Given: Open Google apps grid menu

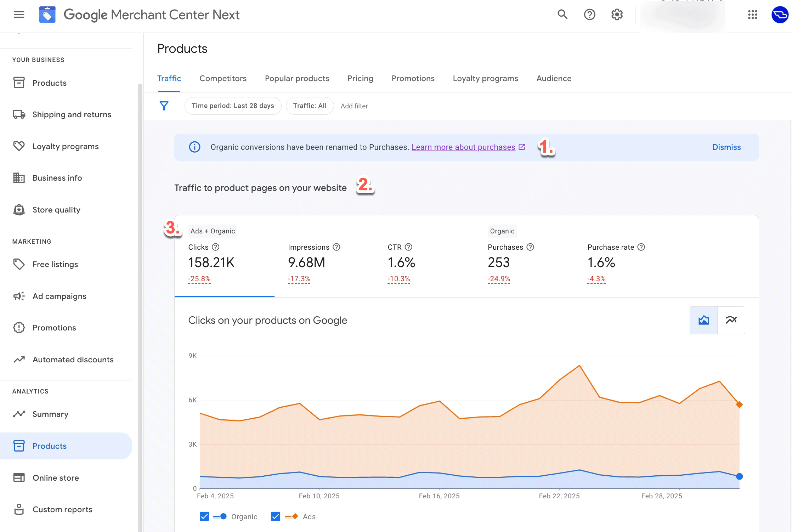Looking at the screenshot, I should 752,15.
